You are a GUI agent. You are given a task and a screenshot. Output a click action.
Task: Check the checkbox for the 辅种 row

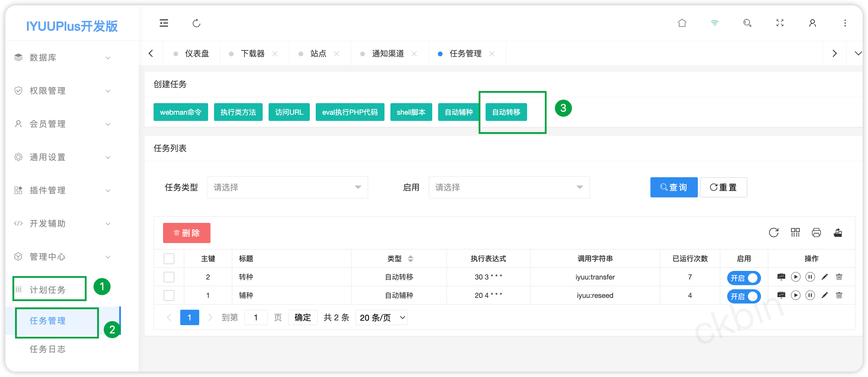[169, 295]
